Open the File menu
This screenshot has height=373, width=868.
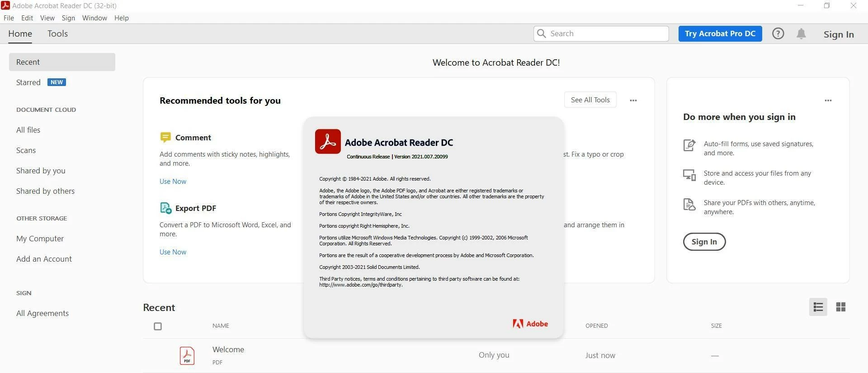coord(9,18)
